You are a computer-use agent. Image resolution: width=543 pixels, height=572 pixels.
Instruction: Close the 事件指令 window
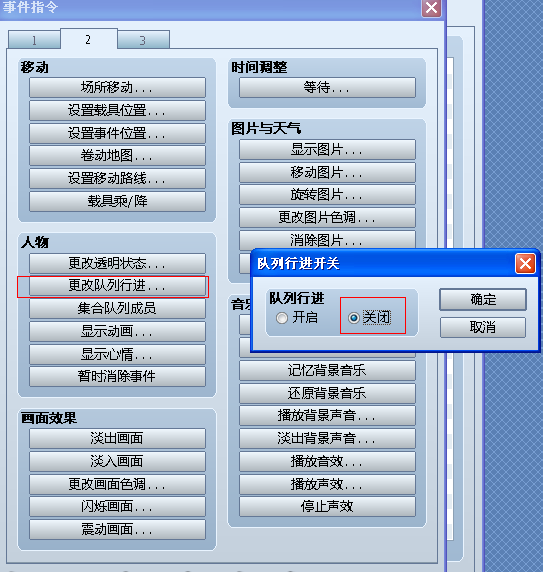click(431, 7)
